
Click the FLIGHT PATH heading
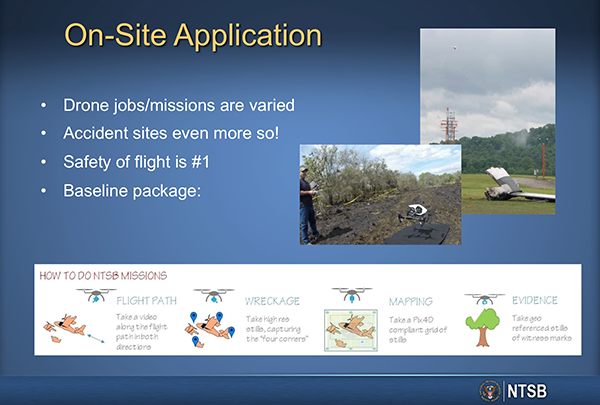coord(147,300)
